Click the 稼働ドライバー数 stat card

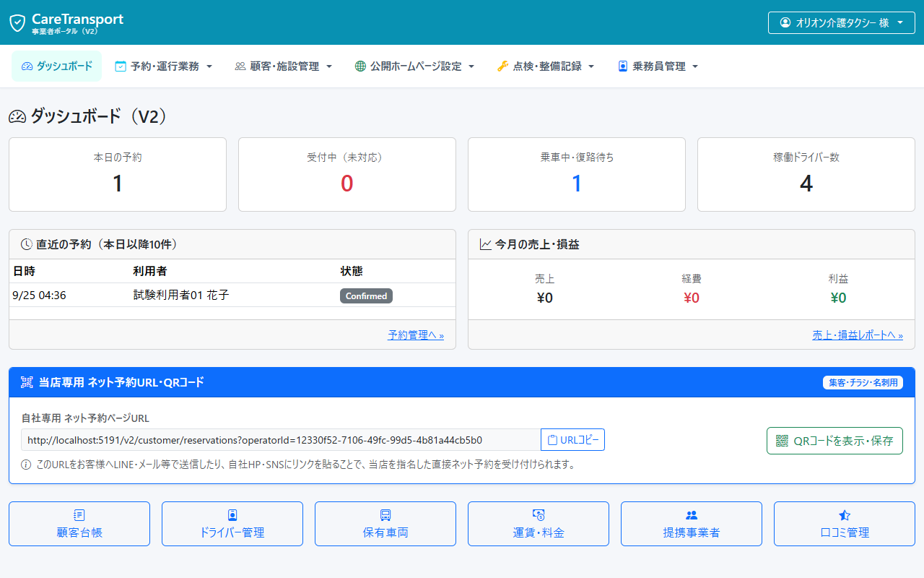coord(806,175)
